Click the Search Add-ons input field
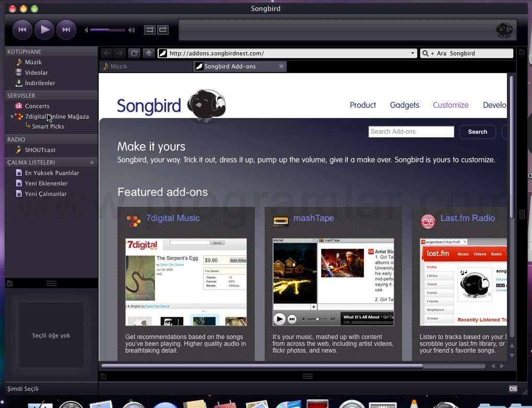The height and width of the screenshot is (408, 532). pyautogui.click(x=411, y=132)
